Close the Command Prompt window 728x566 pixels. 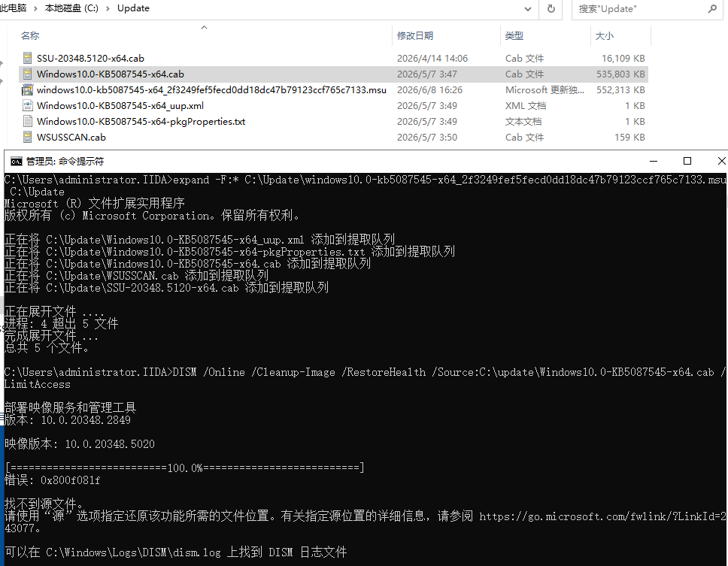click(721, 161)
